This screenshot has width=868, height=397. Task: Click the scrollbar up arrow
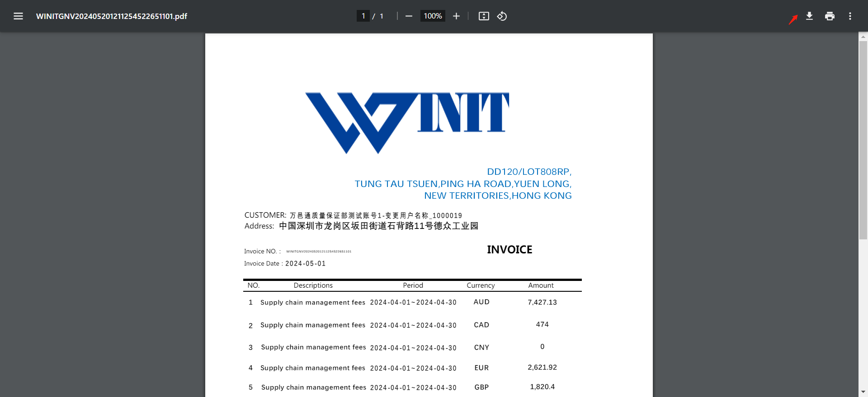[863, 37]
